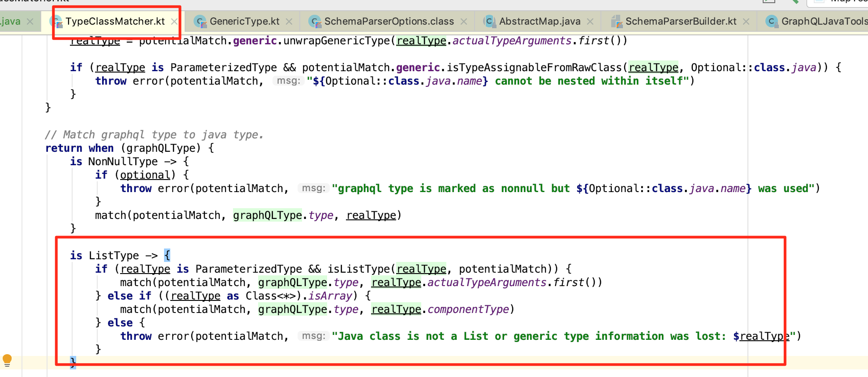Click 'throw' on the 'cannot be nested' line
Image resolution: width=868 pixels, height=377 pixels.
[x=111, y=81]
